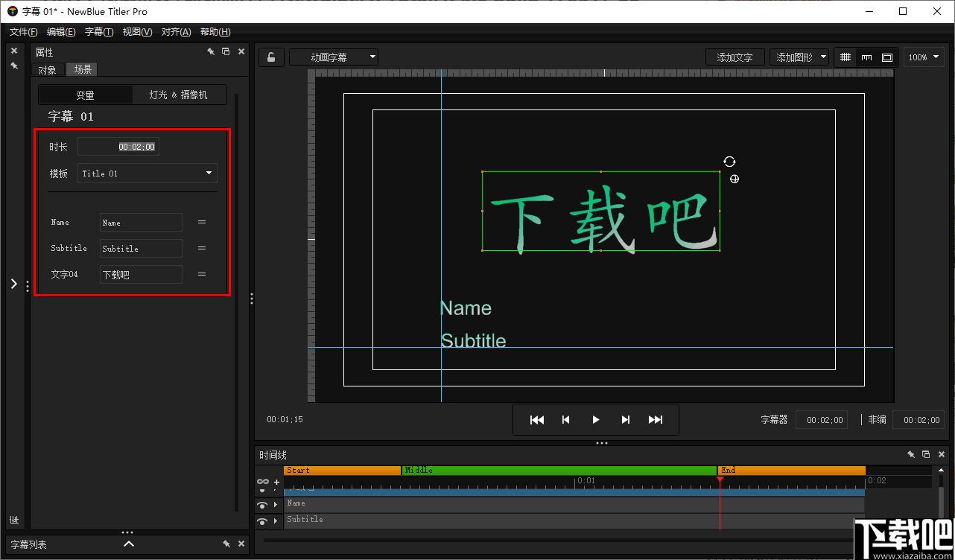Pin the Properties panel with pin icon

211,51
